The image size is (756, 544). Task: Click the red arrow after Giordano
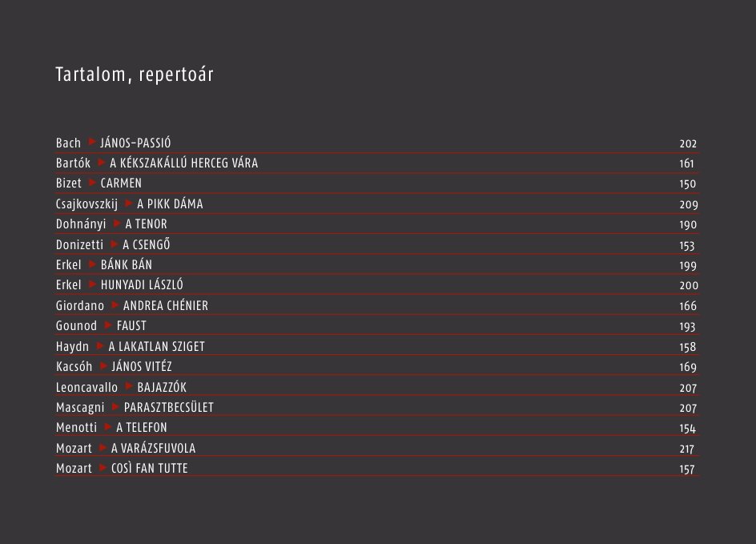point(115,304)
